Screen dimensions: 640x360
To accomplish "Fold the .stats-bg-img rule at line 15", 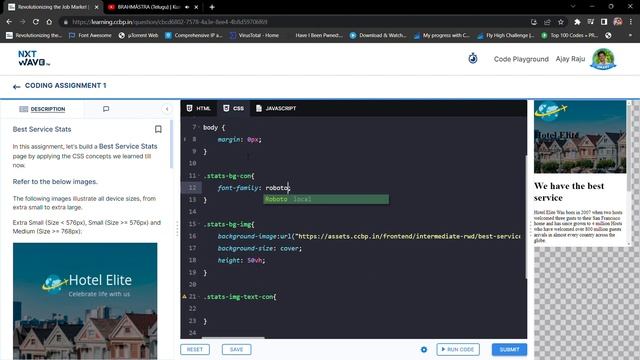I will (199, 224).
